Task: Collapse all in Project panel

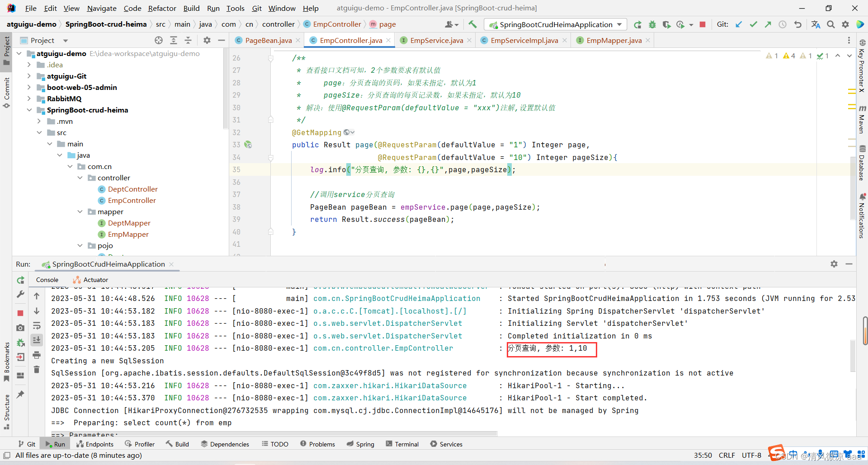Action: click(188, 40)
